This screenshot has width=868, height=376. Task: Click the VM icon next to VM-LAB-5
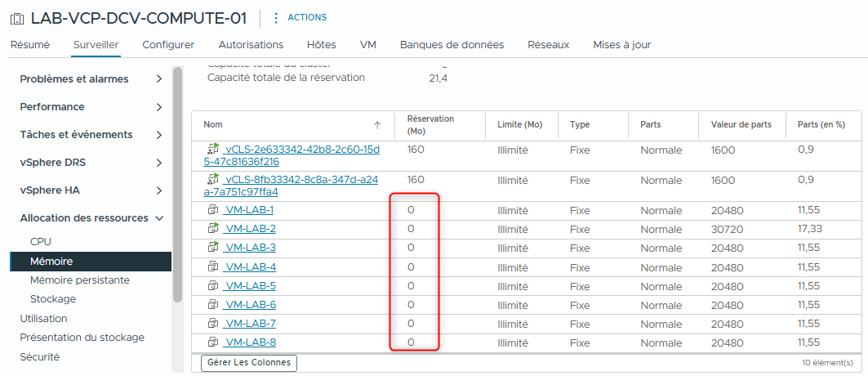[213, 286]
